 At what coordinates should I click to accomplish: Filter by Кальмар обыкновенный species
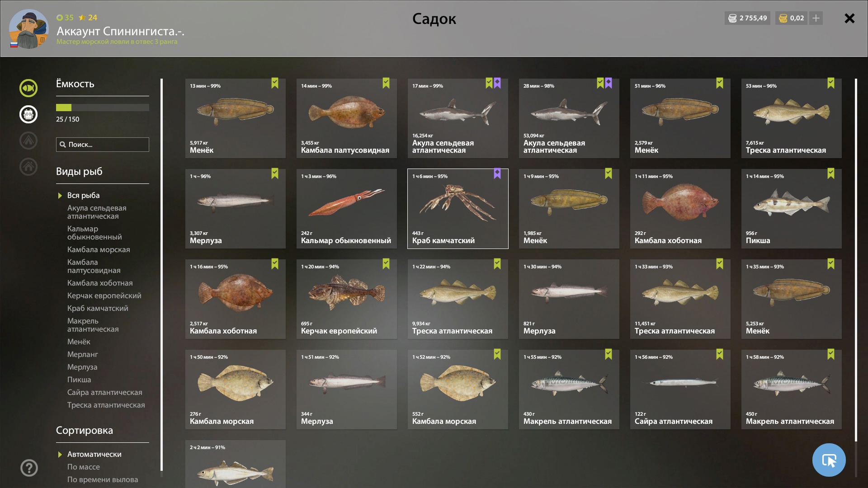click(x=94, y=233)
